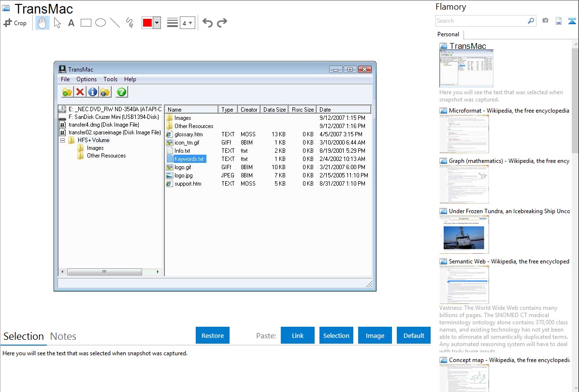Sort by the Data Size column header
This screenshot has height=392, width=579.
point(274,109)
